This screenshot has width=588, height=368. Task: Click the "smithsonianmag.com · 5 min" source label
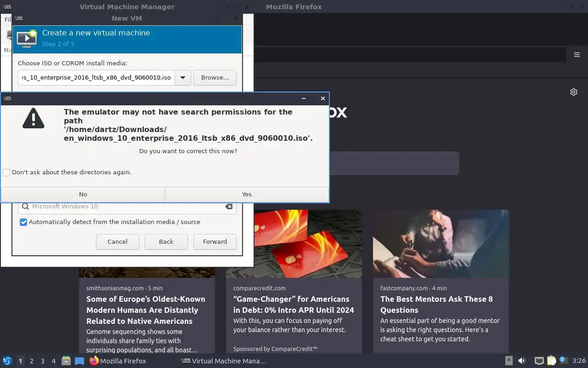pos(124,288)
